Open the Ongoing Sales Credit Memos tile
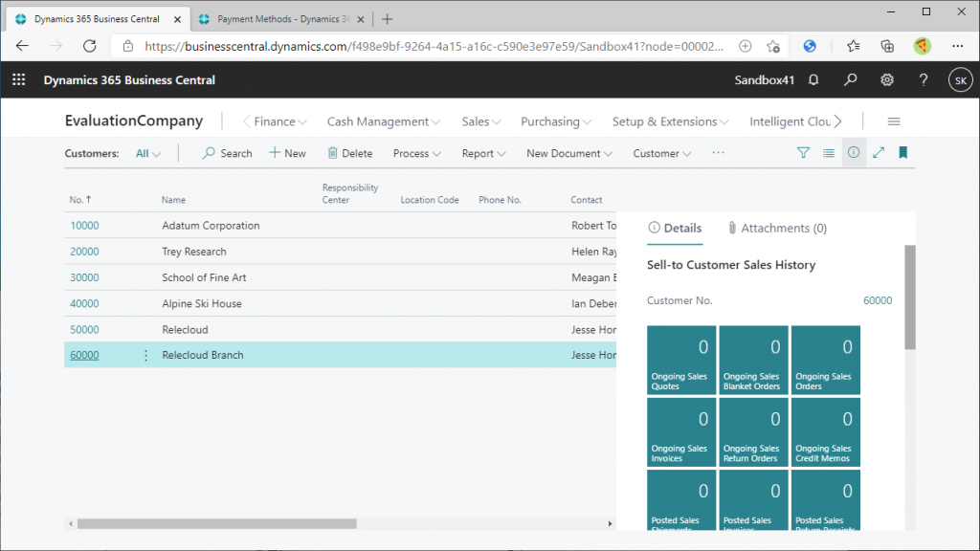Screen dimensions: 980x551 (x=826, y=432)
